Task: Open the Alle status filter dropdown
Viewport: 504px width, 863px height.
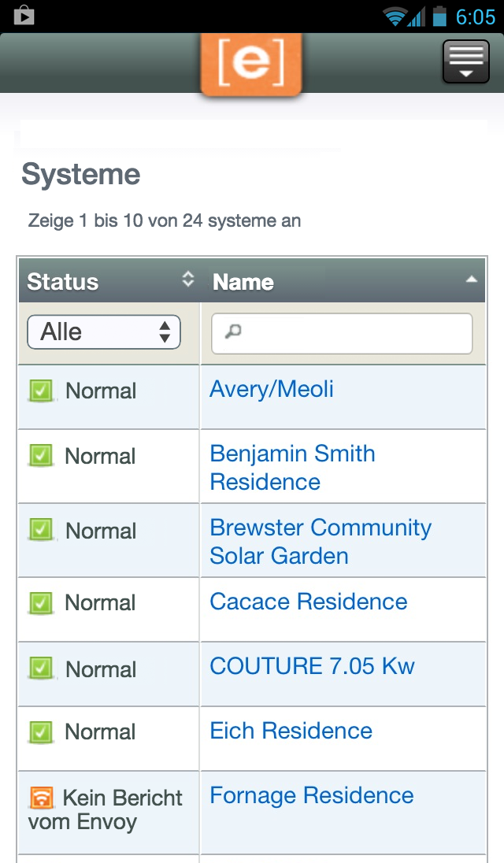Action: [104, 331]
